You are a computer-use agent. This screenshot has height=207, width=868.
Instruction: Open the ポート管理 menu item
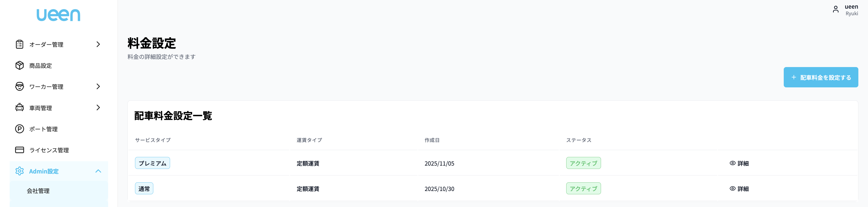pyautogui.click(x=43, y=129)
